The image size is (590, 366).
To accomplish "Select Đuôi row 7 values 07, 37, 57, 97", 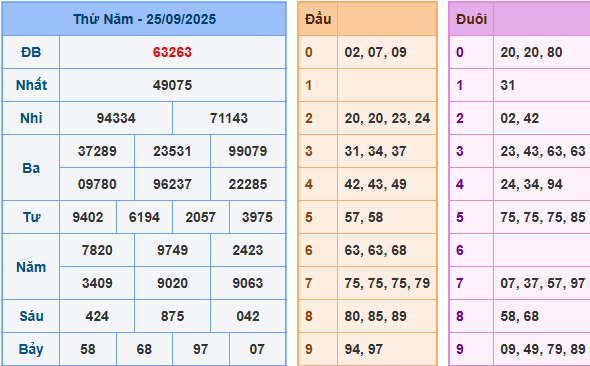I will pyautogui.click(x=543, y=283).
